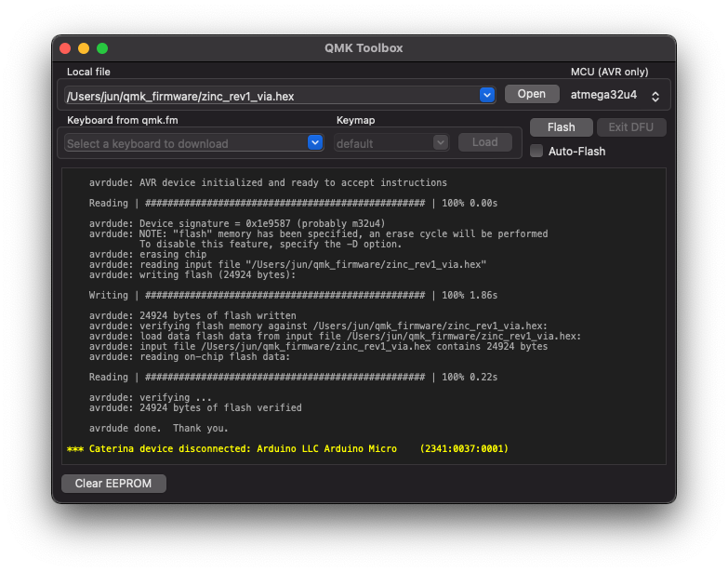Click the 'Keyboard from qmk.fm' label
728x572 pixels.
tap(123, 120)
